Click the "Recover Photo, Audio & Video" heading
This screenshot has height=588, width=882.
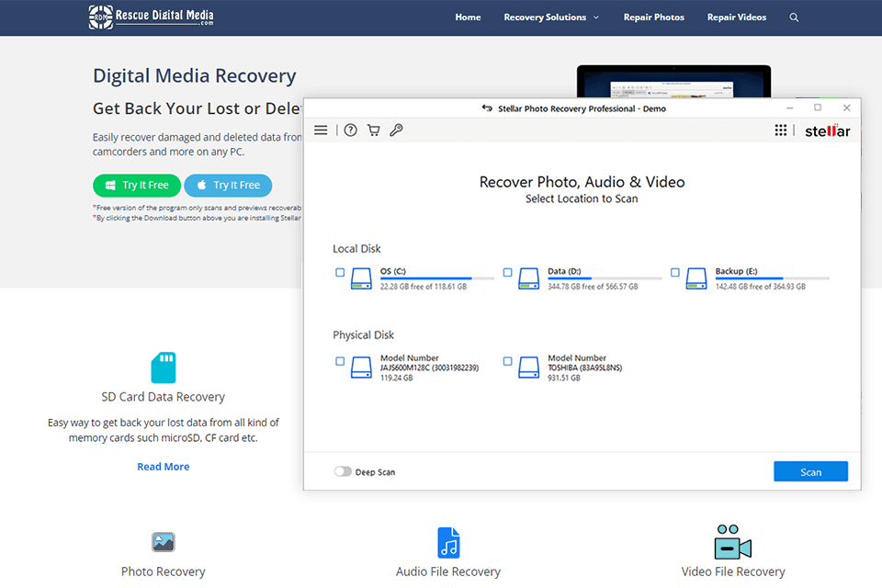(x=582, y=182)
